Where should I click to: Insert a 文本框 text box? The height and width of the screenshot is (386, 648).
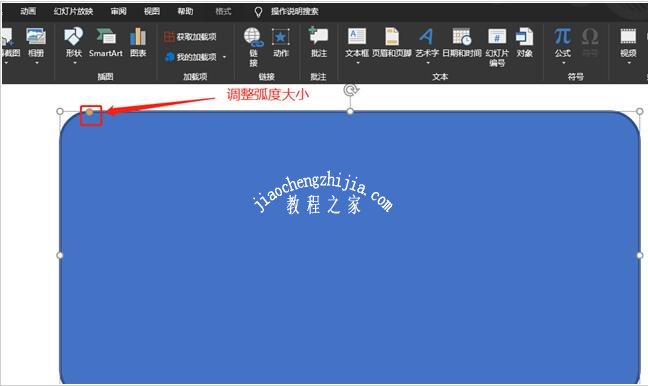pos(357,43)
